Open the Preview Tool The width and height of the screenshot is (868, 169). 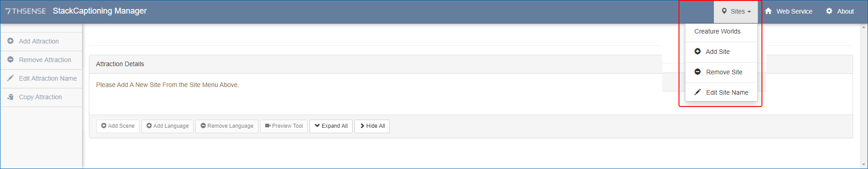pyautogui.click(x=284, y=126)
